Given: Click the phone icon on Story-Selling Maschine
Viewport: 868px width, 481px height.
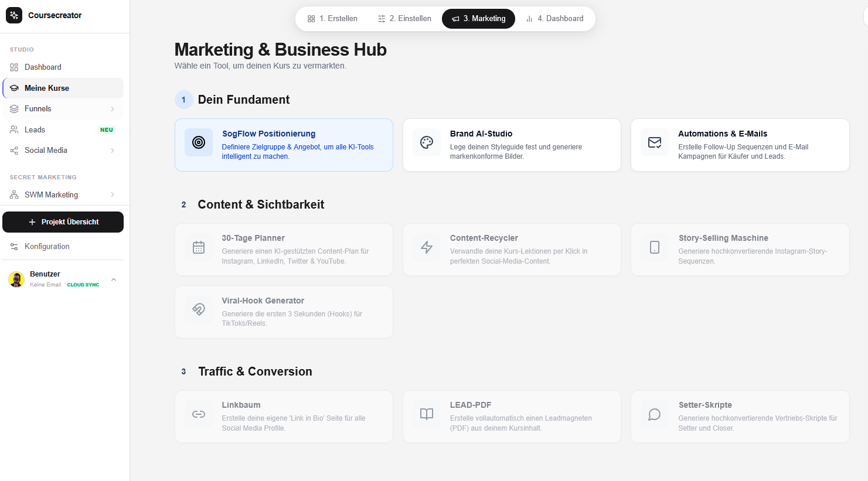Looking at the screenshot, I should click(655, 247).
